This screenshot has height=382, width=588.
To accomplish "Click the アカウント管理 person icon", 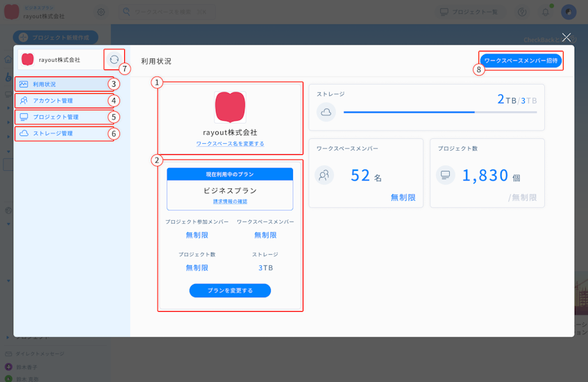I will click(24, 101).
